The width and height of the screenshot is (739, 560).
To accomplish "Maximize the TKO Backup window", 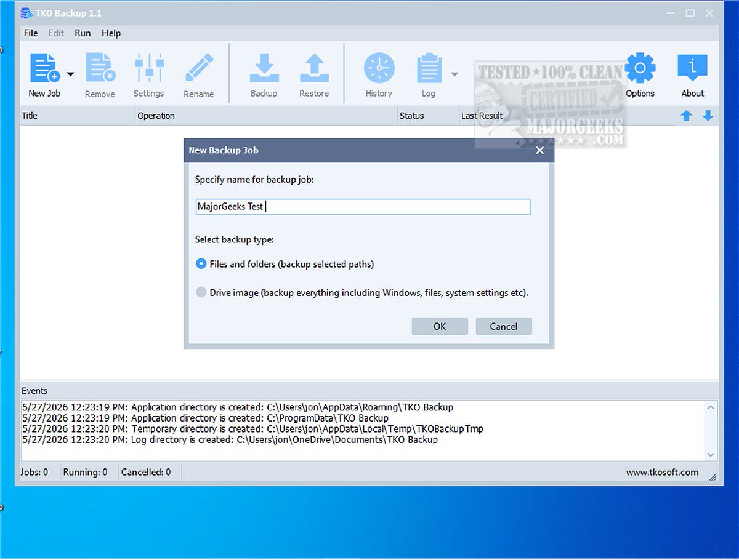I will click(x=690, y=13).
